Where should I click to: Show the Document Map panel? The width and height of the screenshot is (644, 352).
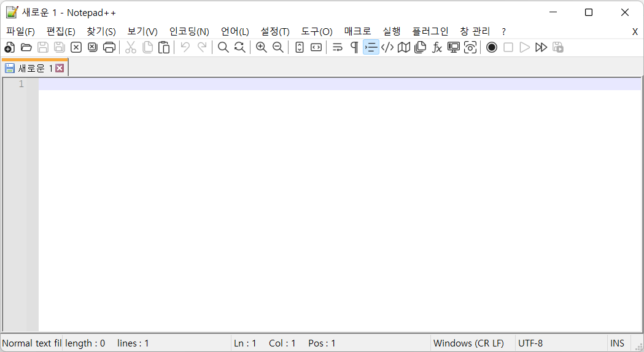coord(404,48)
